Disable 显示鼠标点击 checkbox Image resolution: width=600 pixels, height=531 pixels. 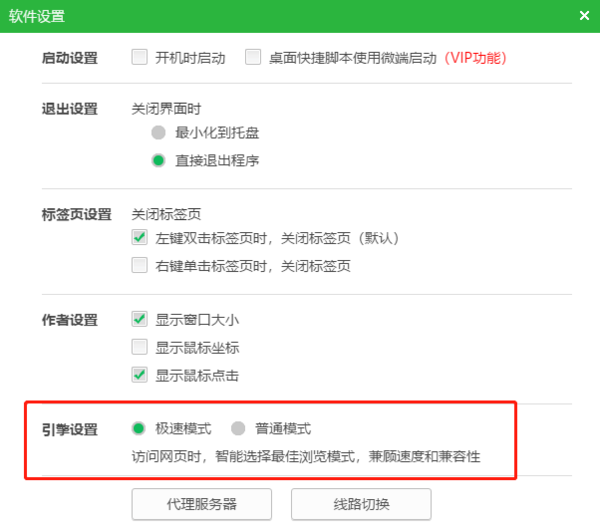[140, 376]
